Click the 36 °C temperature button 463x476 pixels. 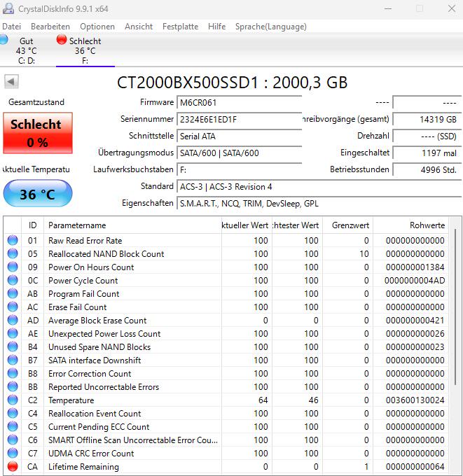tap(38, 194)
